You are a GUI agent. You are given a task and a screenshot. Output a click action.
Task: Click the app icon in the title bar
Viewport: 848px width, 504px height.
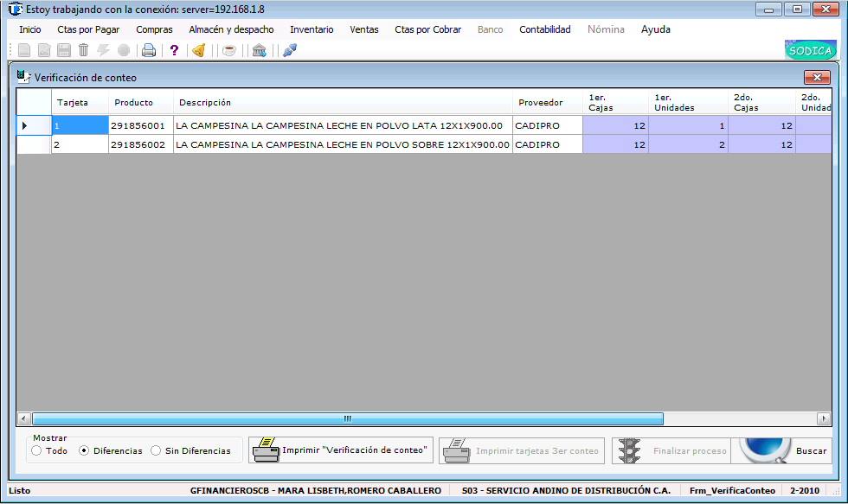pyautogui.click(x=16, y=10)
